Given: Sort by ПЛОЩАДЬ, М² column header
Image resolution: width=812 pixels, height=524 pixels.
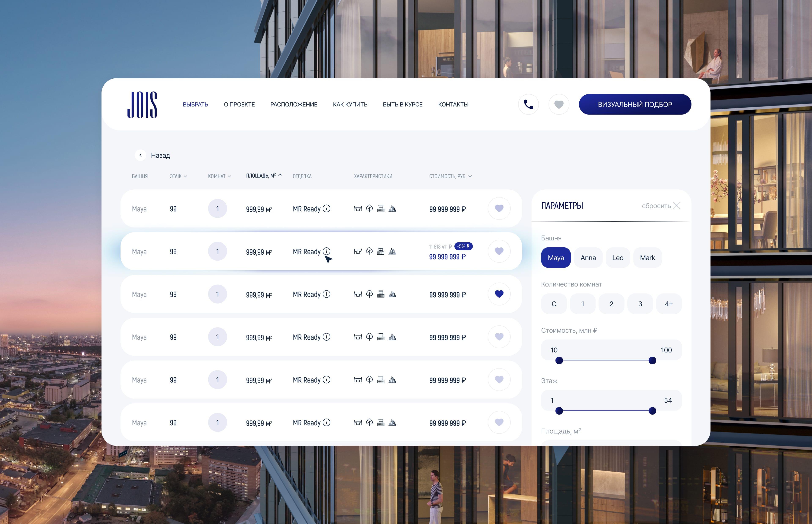Looking at the screenshot, I should [x=264, y=176].
